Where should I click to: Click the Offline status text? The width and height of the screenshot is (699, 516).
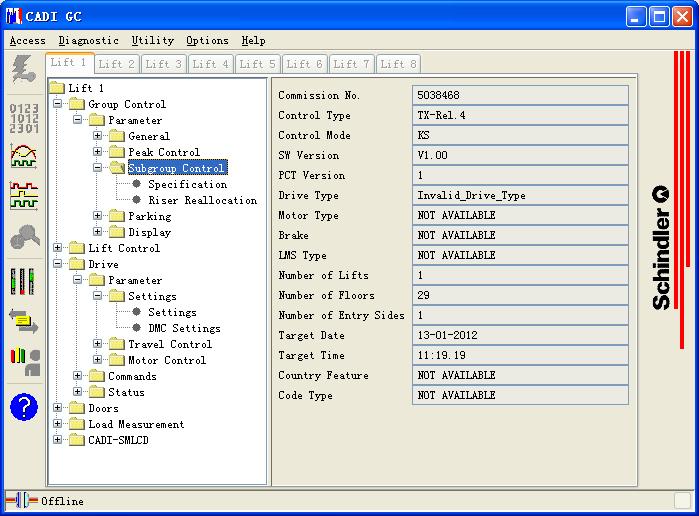pyautogui.click(x=62, y=501)
